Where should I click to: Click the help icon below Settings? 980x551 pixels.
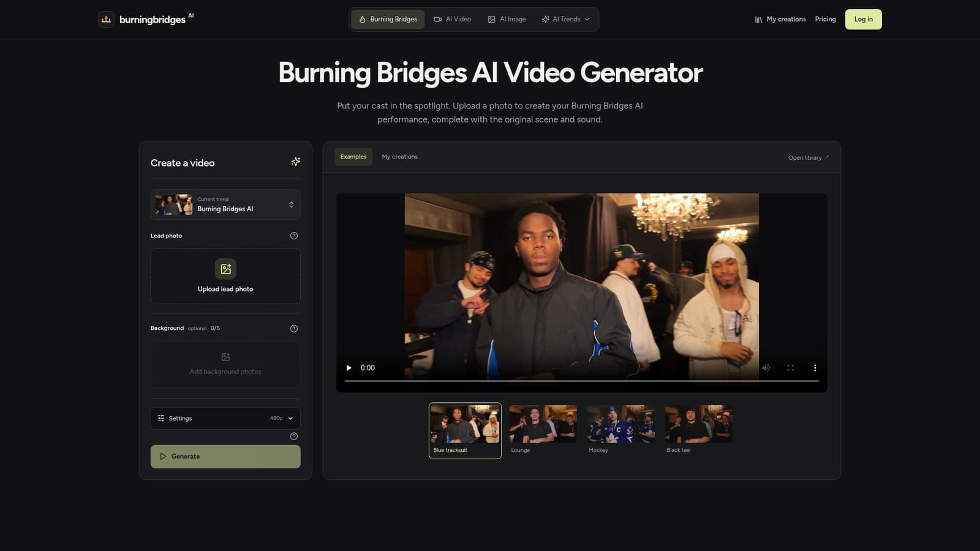[x=294, y=437]
